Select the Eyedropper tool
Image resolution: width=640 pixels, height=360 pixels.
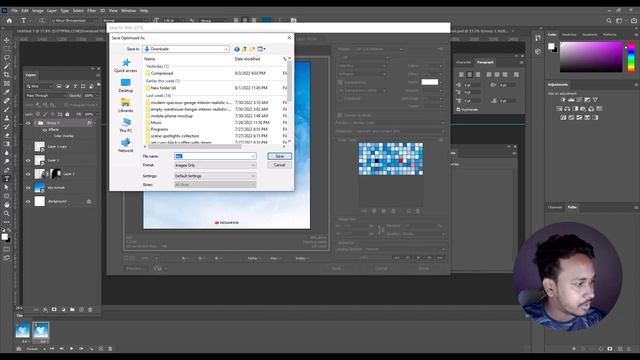point(7,92)
